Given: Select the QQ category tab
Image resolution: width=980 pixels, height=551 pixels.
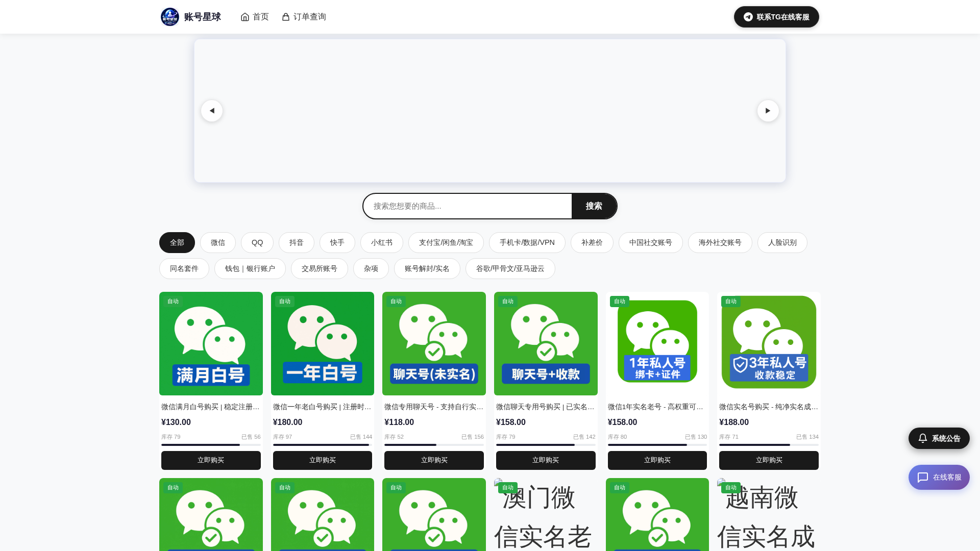Looking at the screenshot, I should tap(257, 243).
